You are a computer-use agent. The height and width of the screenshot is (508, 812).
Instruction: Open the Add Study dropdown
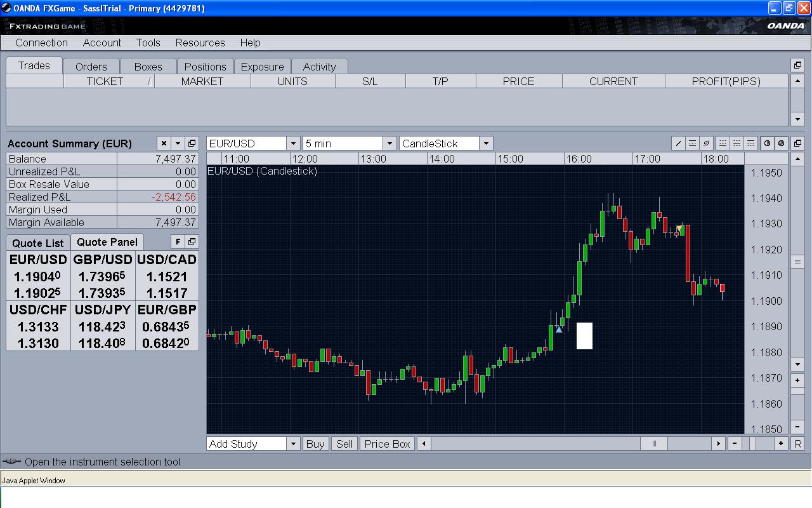pos(293,444)
